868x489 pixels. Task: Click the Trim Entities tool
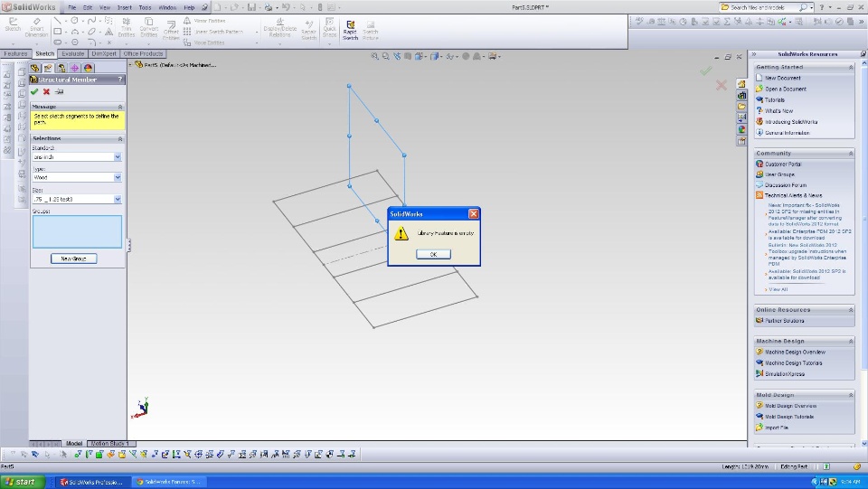[127, 28]
